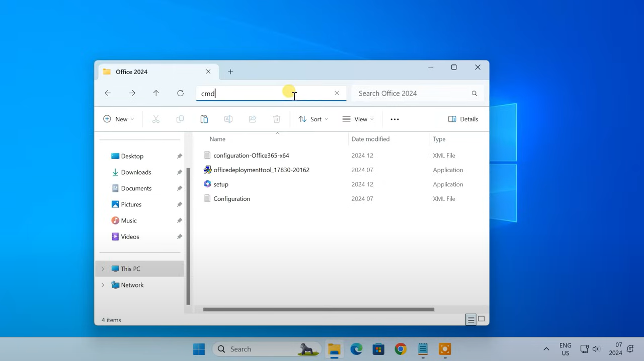Open the notification bell tray icon
This screenshot has width=644, height=361.
coord(630,349)
